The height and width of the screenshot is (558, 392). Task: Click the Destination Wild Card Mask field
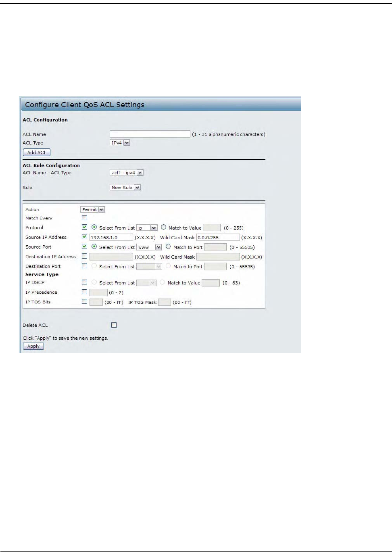tap(218, 257)
